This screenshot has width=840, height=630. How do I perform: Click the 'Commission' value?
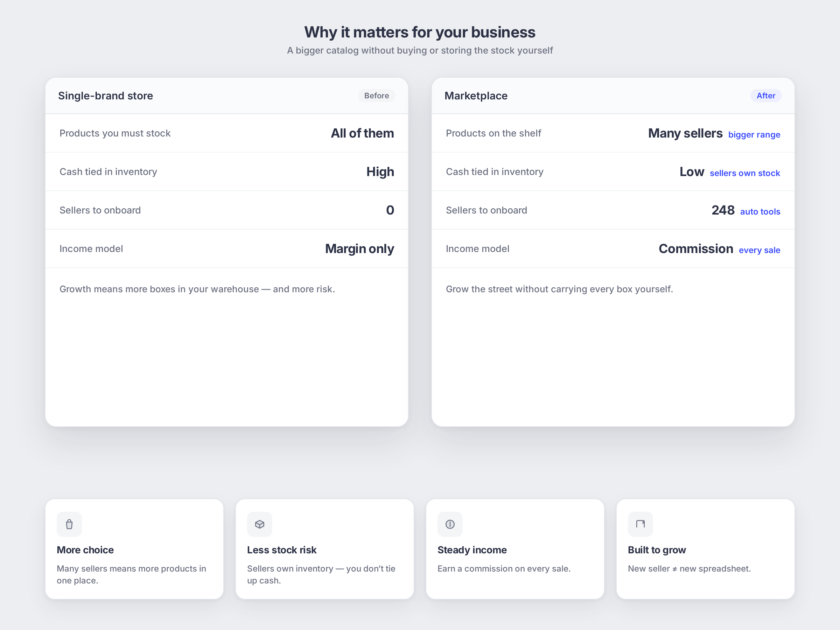click(x=696, y=249)
